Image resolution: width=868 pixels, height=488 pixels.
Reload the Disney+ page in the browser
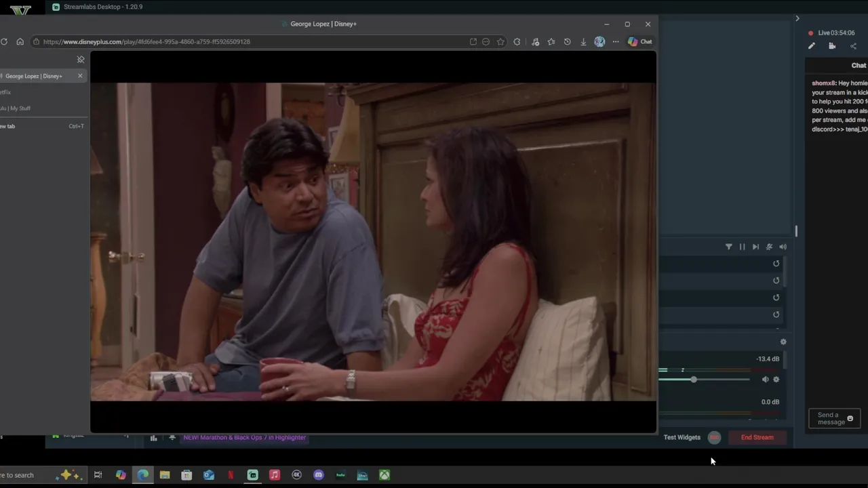point(4,41)
